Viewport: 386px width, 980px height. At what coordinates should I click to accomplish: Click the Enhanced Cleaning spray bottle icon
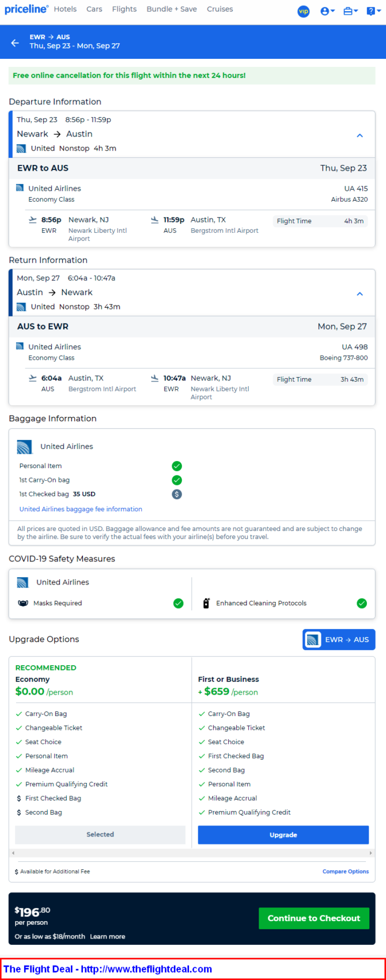206,604
